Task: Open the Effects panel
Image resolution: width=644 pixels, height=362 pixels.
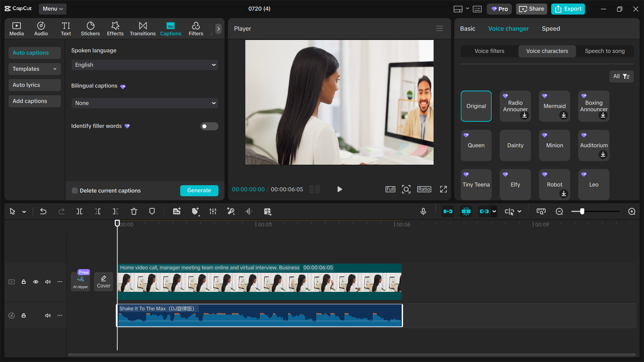Action: tap(115, 29)
